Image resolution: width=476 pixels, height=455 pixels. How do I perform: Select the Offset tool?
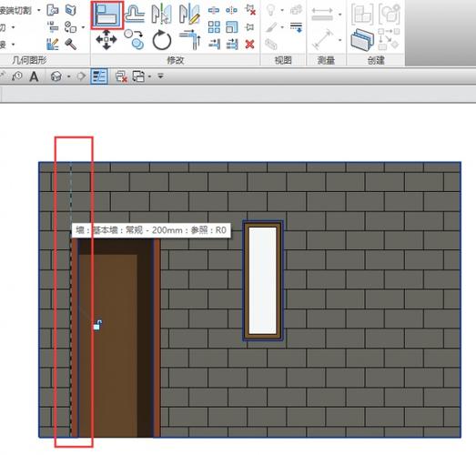(135, 14)
